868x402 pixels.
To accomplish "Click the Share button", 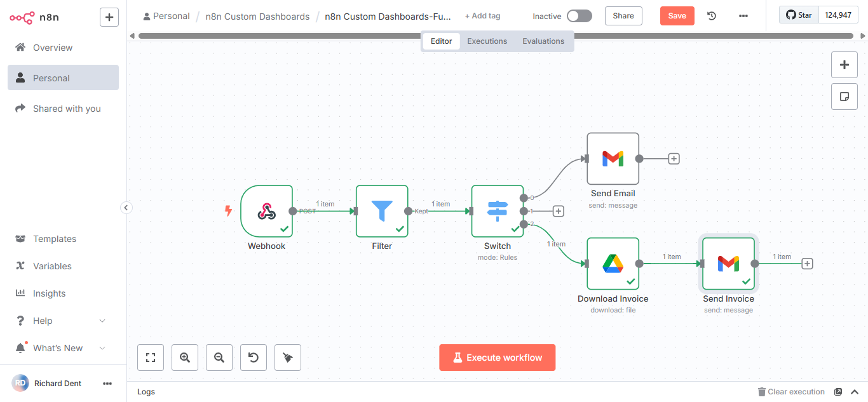I will coord(623,16).
